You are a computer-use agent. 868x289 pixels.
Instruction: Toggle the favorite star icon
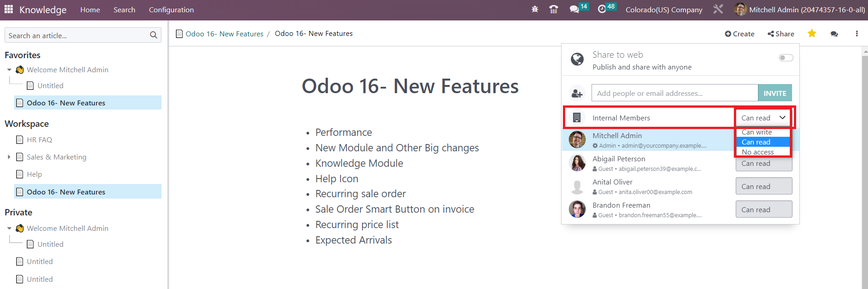click(x=812, y=33)
